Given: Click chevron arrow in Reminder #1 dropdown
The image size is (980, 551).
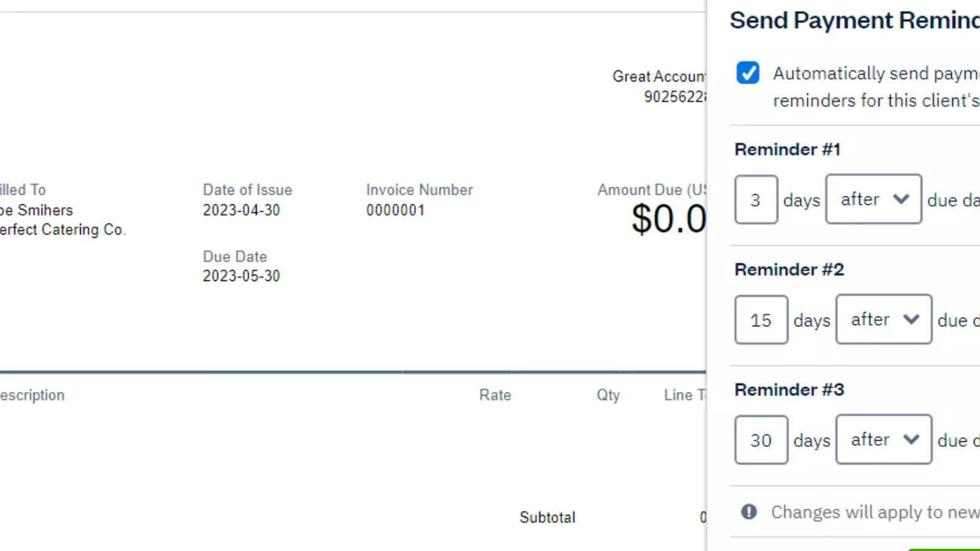Looking at the screenshot, I should (901, 199).
